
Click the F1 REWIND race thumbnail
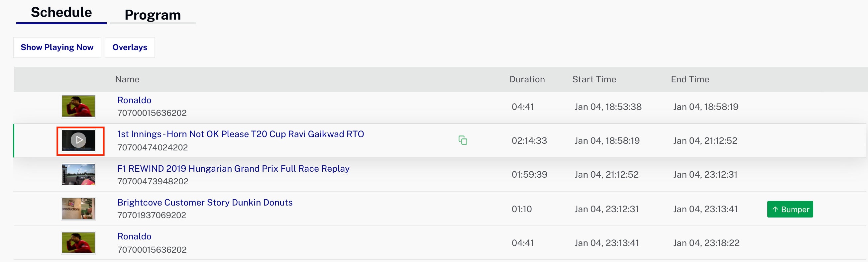click(78, 174)
